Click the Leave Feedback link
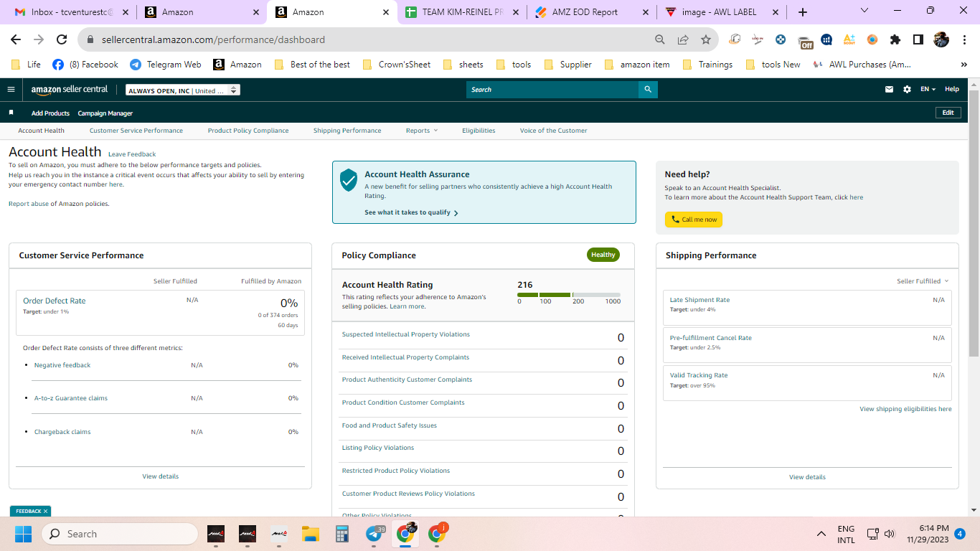 [x=132, y=154]
